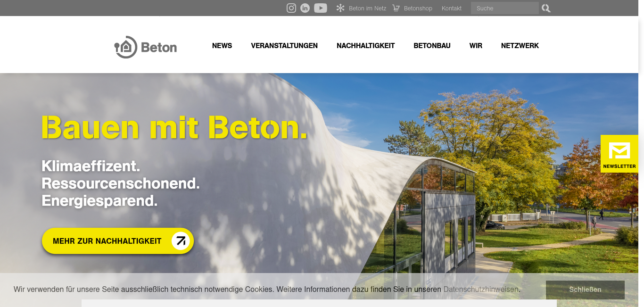Expand the NACHHALTIGKEIT navigation item
644x307 pixels.
pyautogui.click(x=366, y=46)
